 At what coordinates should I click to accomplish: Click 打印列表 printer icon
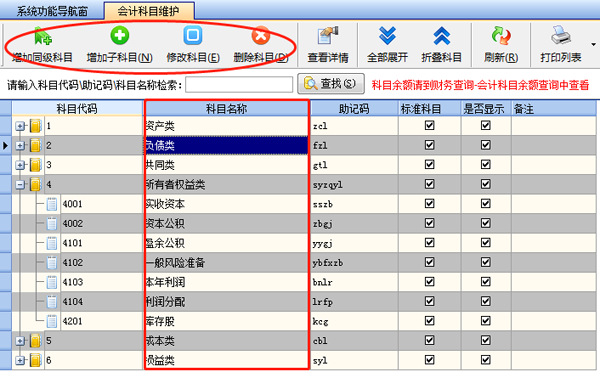point(561,36)
